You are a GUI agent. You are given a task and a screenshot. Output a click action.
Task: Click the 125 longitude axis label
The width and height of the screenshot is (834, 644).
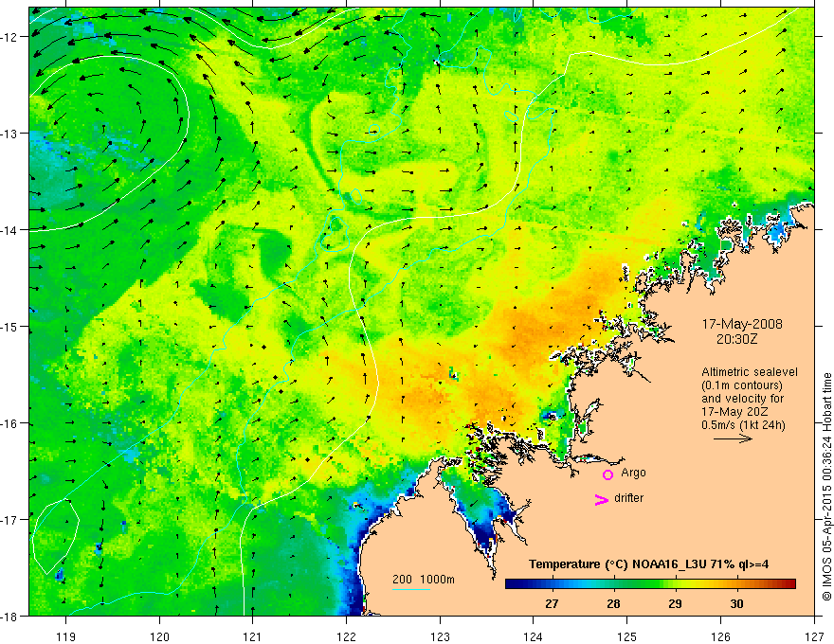[627, 636]
